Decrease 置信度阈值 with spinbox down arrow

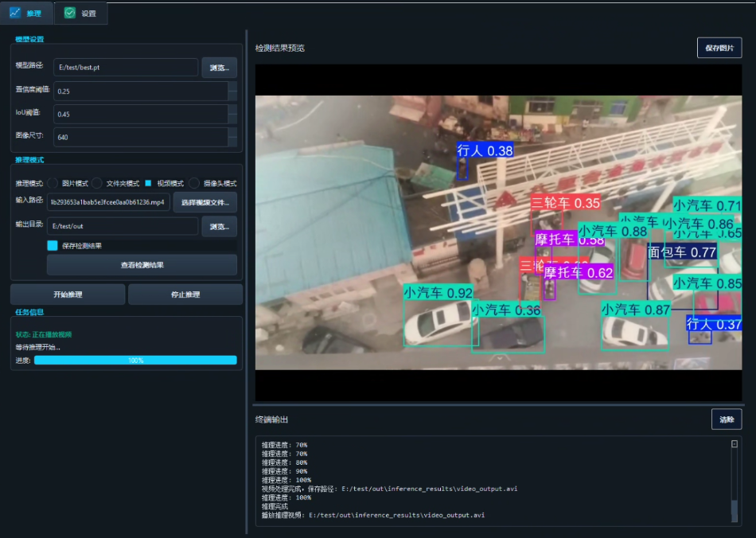point(232,96)
